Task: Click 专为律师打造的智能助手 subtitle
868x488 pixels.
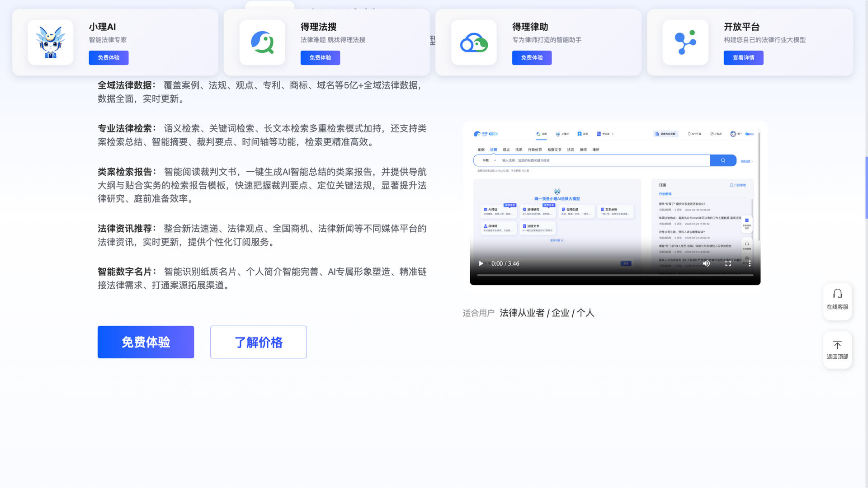Action: point(547,40)
